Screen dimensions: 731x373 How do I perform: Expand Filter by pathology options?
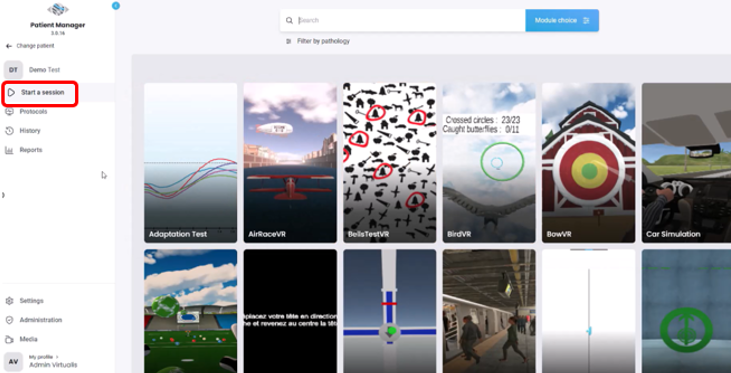point(318,41)
